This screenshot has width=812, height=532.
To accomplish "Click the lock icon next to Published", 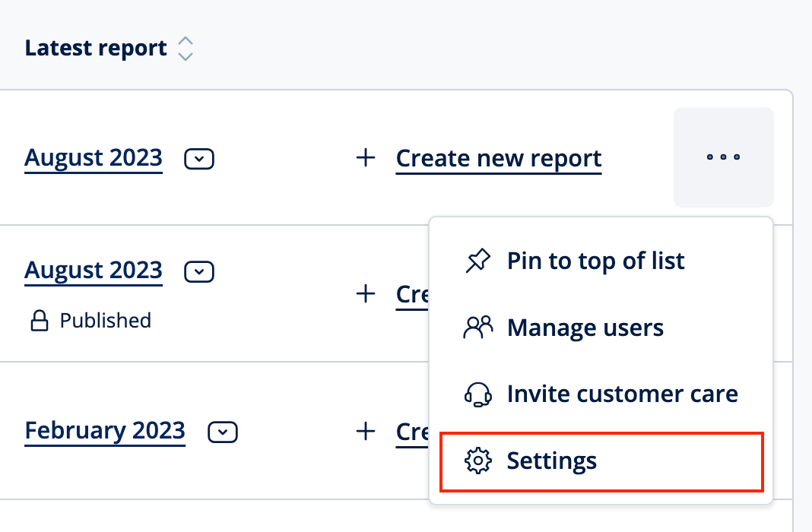I will click(x=36, y=320).
